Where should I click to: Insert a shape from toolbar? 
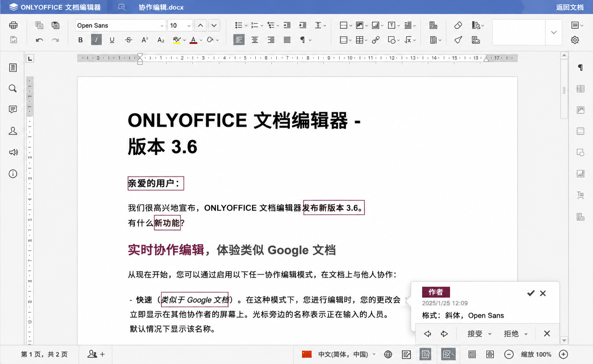click(x=392, y=40)
